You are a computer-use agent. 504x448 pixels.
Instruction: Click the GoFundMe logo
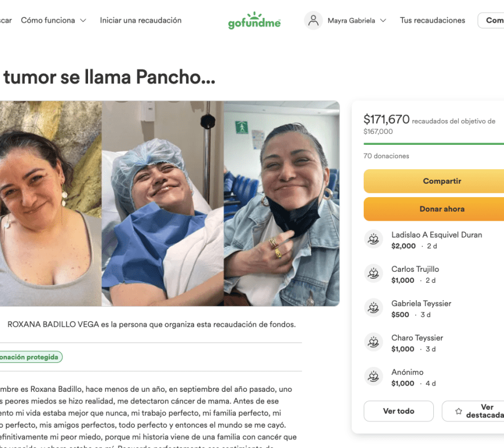pos(254,21)
